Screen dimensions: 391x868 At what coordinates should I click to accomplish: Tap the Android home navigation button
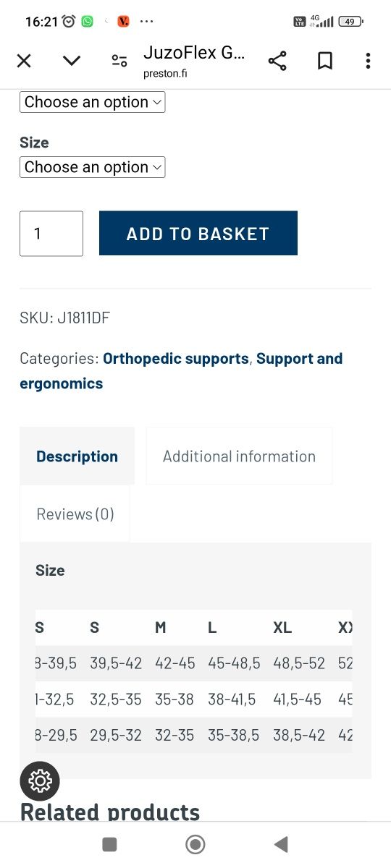(195, 844)
